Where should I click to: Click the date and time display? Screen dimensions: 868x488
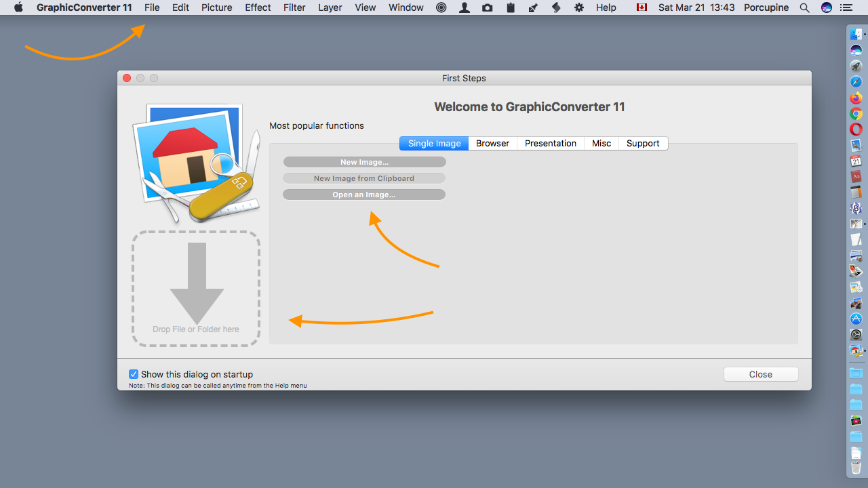pyautogui.click(x=696, y=7)
